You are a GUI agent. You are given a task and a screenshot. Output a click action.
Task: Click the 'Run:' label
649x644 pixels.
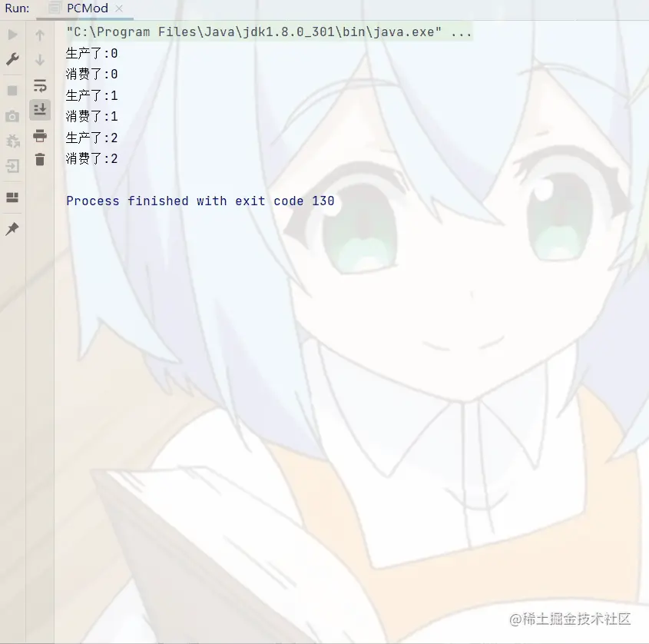point(17,8)
